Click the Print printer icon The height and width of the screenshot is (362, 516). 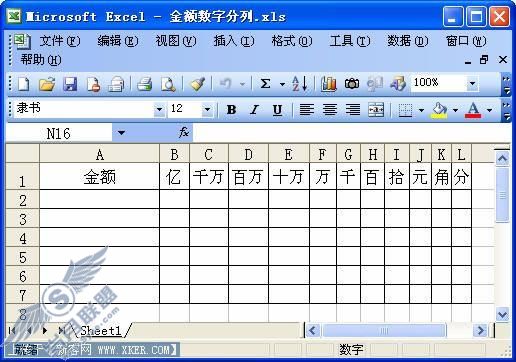(145, 84)
